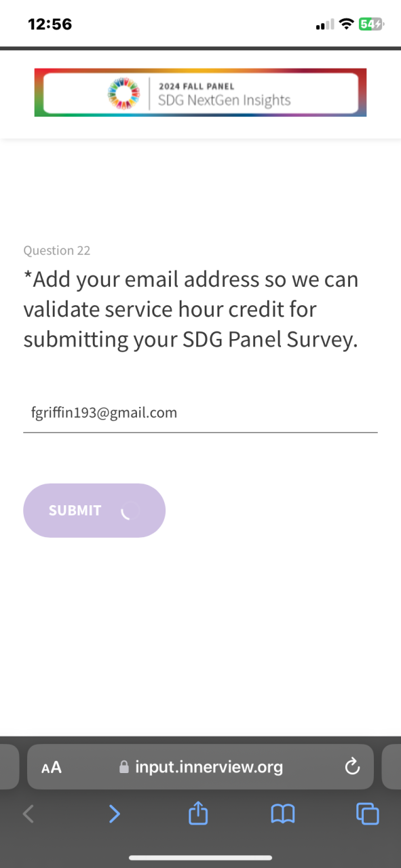
Task: Switch to the adjacent tab on left edge
Action: [x=9, y=767]
